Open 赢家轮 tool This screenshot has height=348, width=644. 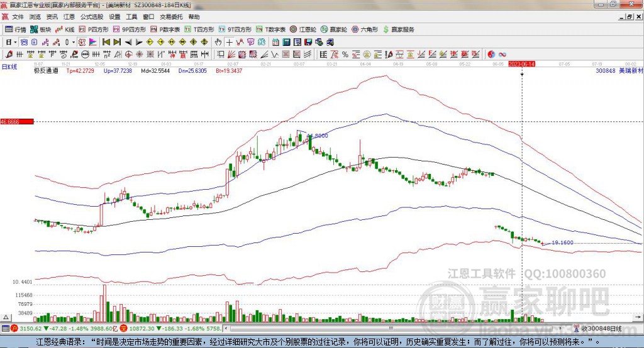[334, 30]
